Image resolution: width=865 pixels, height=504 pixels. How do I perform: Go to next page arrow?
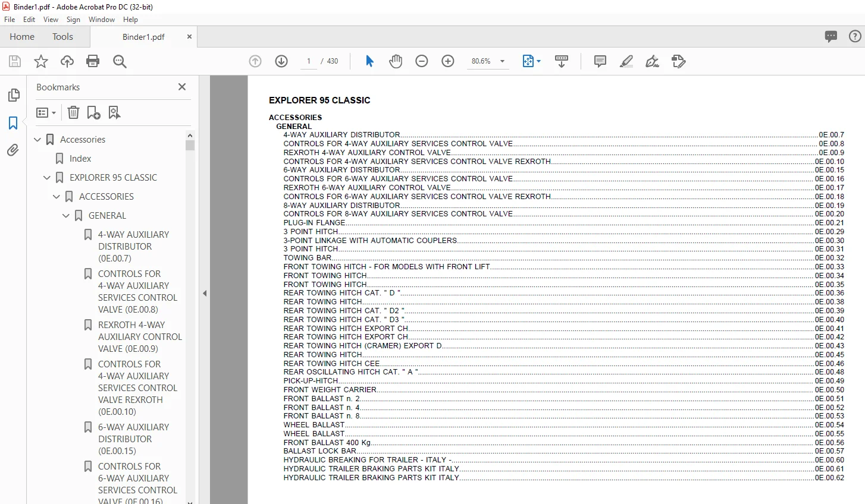click(281, 61)
